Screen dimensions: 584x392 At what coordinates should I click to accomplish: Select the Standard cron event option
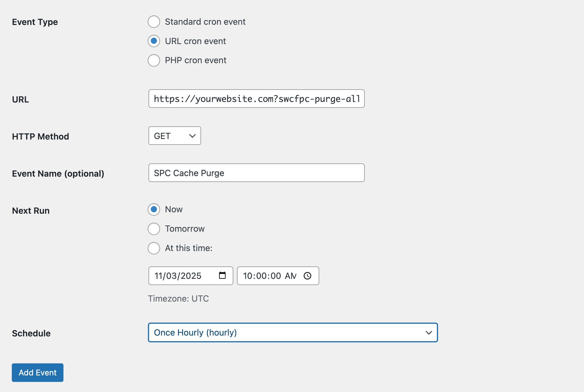[154, 22]
